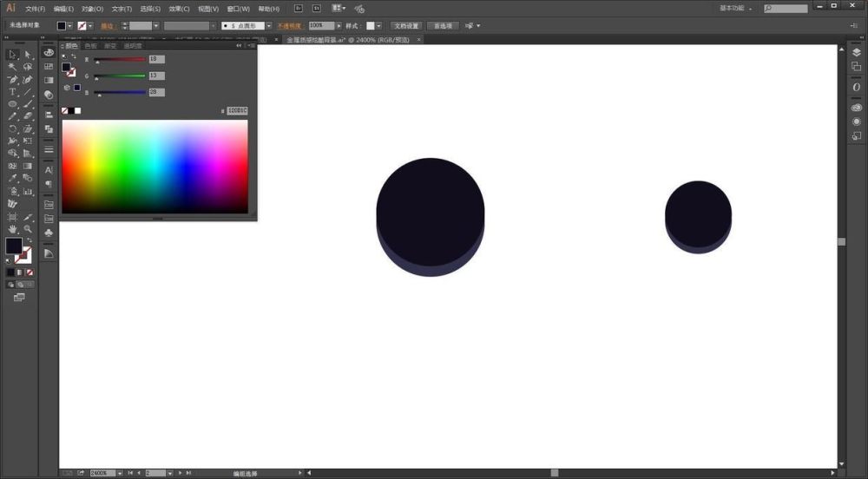Click the 首选项 button
Viewport: 868px width, 479px height.
coord(443,26)
